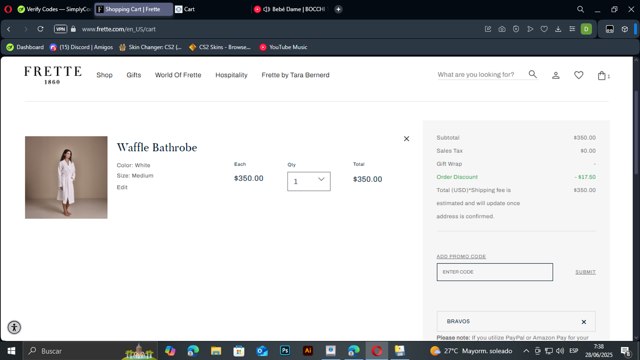Viewport: 640px width, 360px height.
Task: Open the easy setup menu icon
Action: (x=572, y=29)
